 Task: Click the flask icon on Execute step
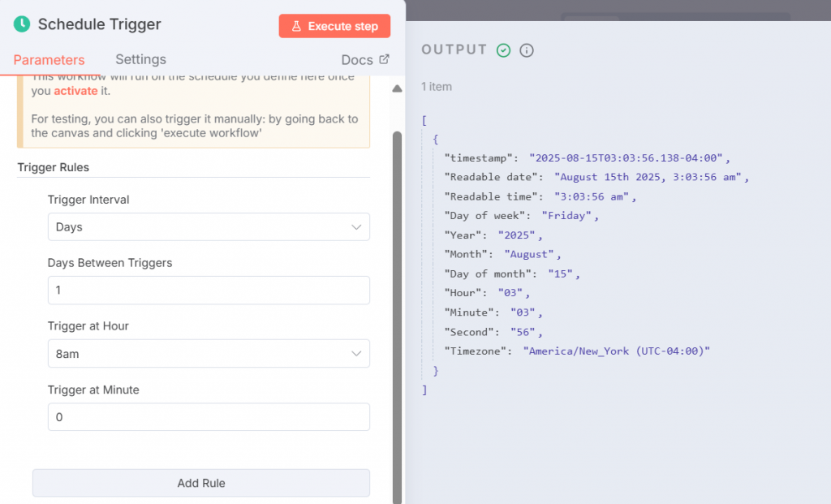295,26
